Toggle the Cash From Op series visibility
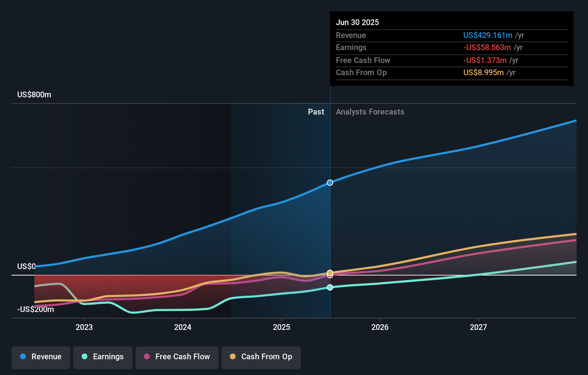This screenshot has height=375, width=588. tap(261, 357)
